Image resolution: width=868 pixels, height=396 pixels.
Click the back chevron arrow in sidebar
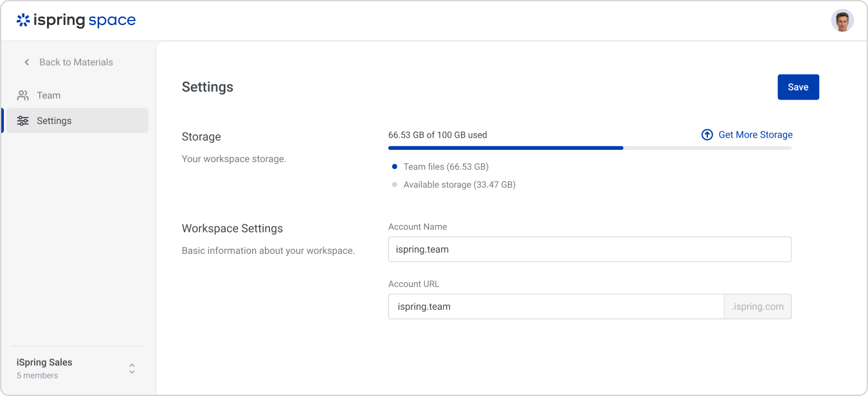point(26,62)
